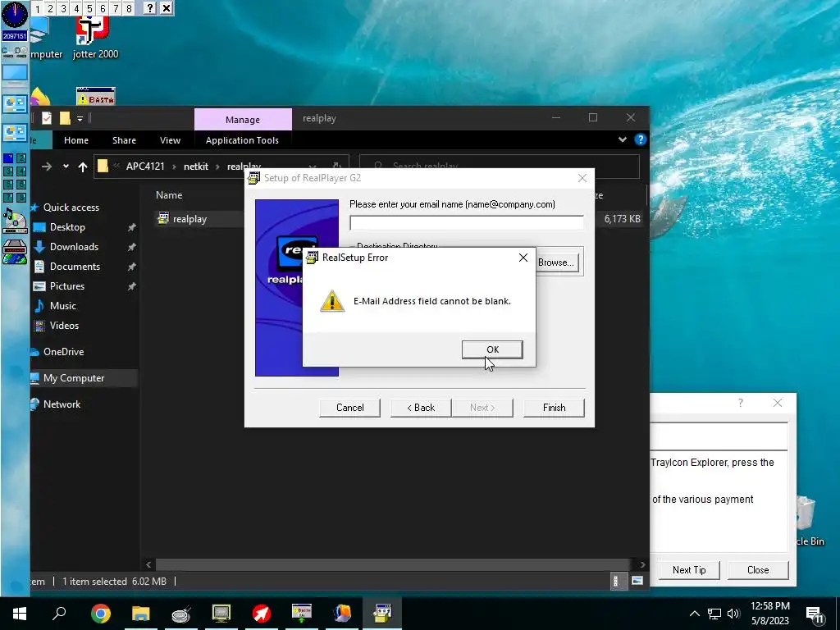Click the APC4121 breadcrumb in the address bar
This screenshot has width=840, height=630.
click(x=145, y=166)
